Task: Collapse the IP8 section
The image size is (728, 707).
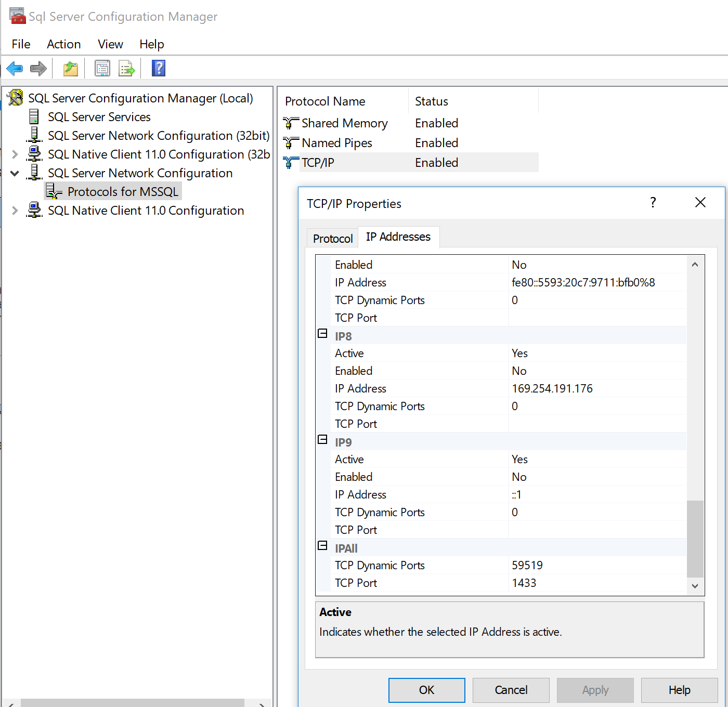Action: tap(322, 334)
